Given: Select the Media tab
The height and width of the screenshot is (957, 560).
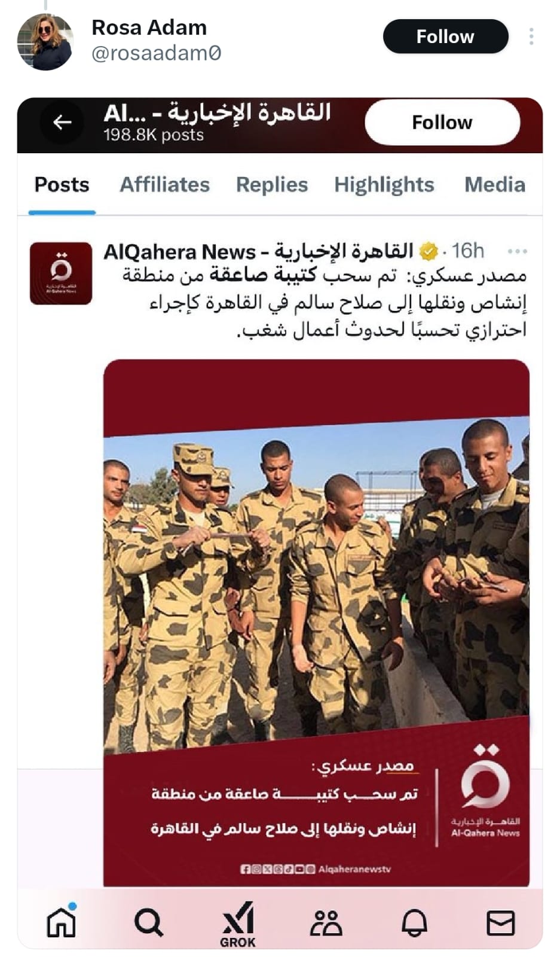Looking at the screenshot, I should pyautogui.click(x=495, y=184).
